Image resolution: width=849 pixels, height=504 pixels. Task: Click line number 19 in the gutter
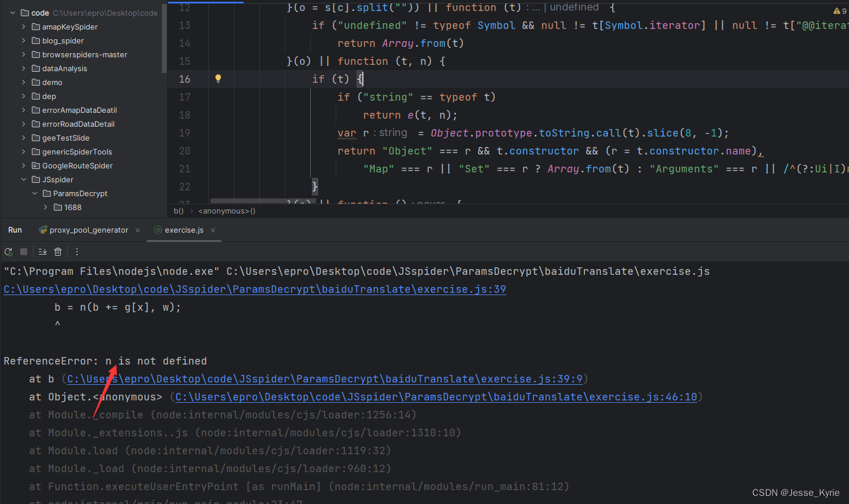click(x=185, y=133)
